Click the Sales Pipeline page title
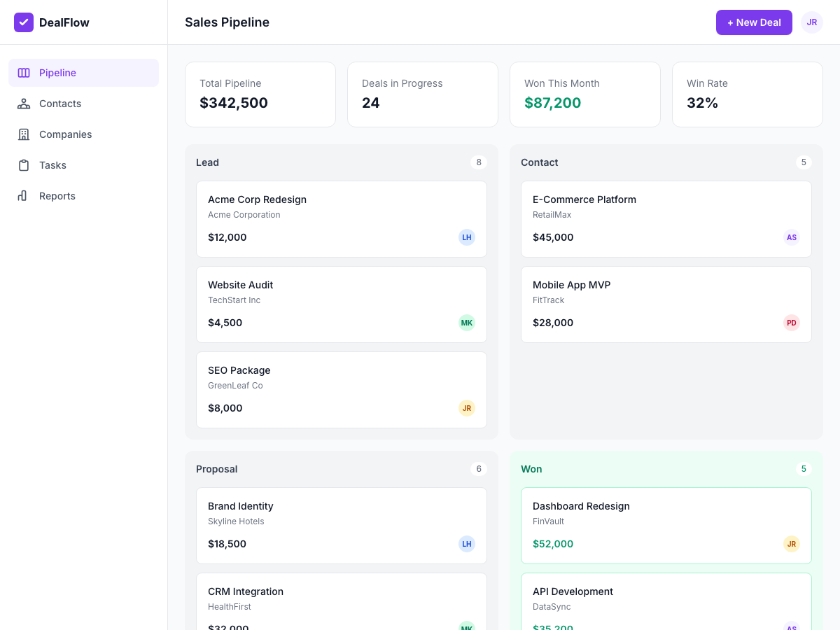The image size is (840, 630). pos(227,22)
